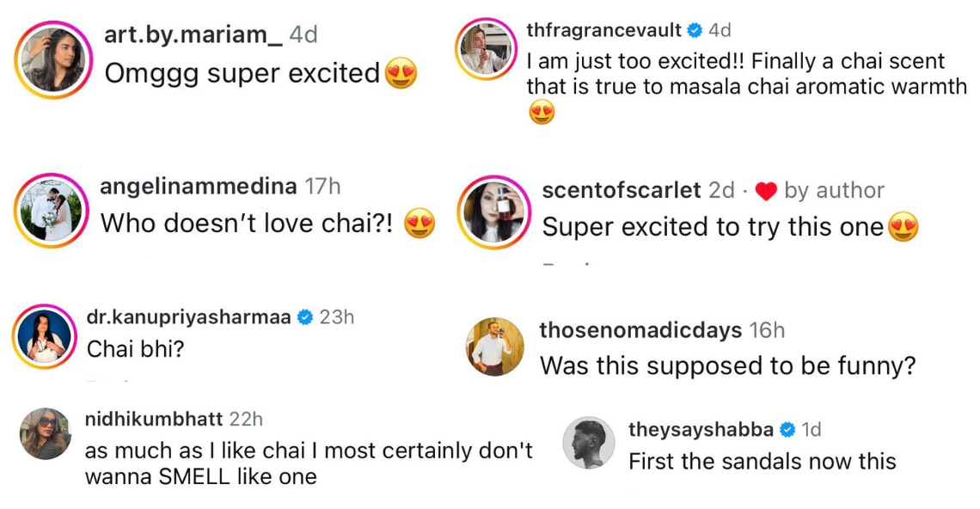
Task: Click the thfragrancevault username
Action: (x=603, y=30)
